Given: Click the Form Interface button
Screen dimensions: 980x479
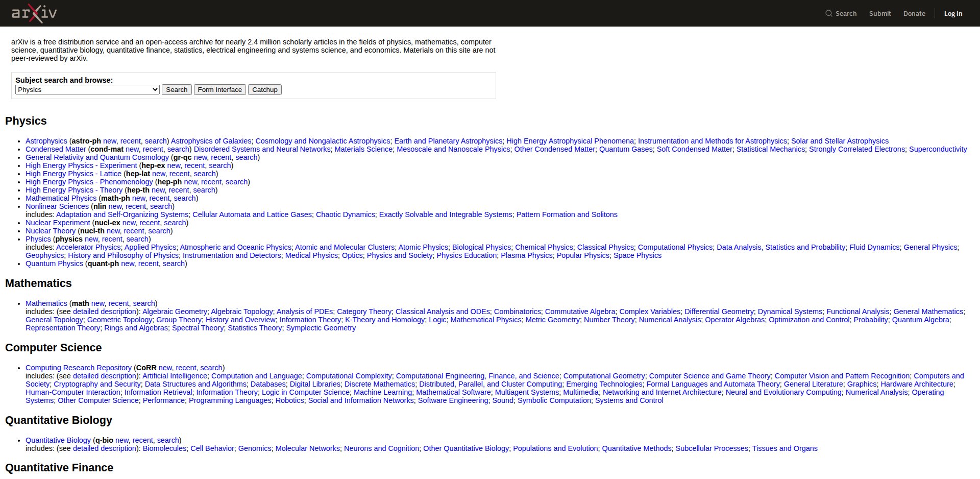Looking at the screenshot, I should (220, 90).
